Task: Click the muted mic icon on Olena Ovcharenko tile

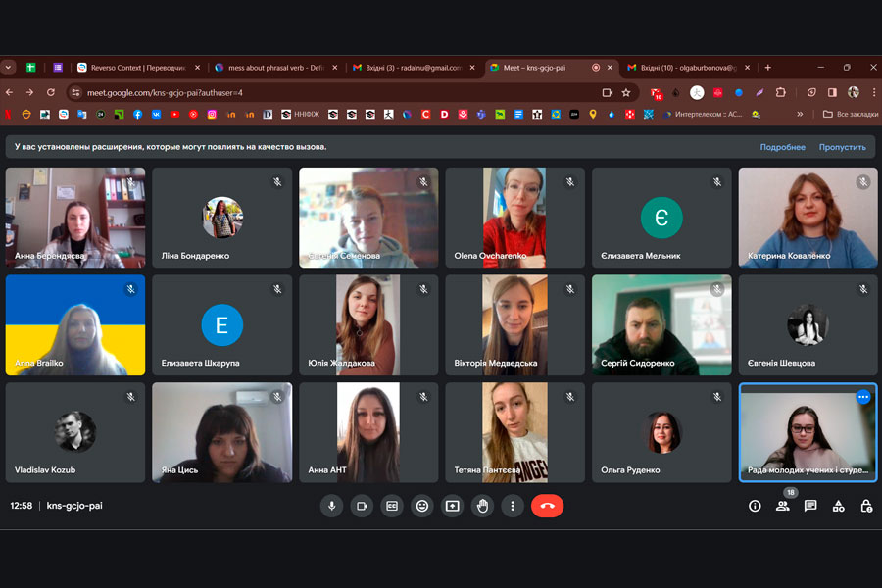Action: pyautogui.click(x=570, y=181)
